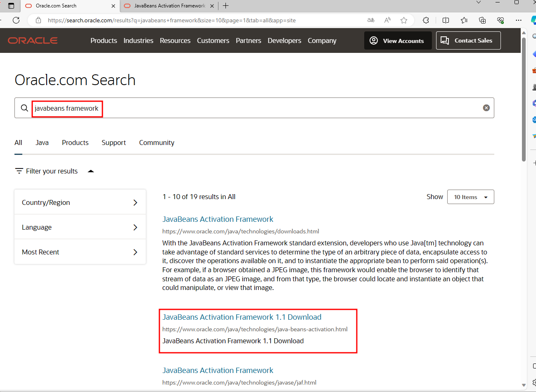This screenshot has height=392, width=536.
Task: Expand the Language filter
Action: 80,227
